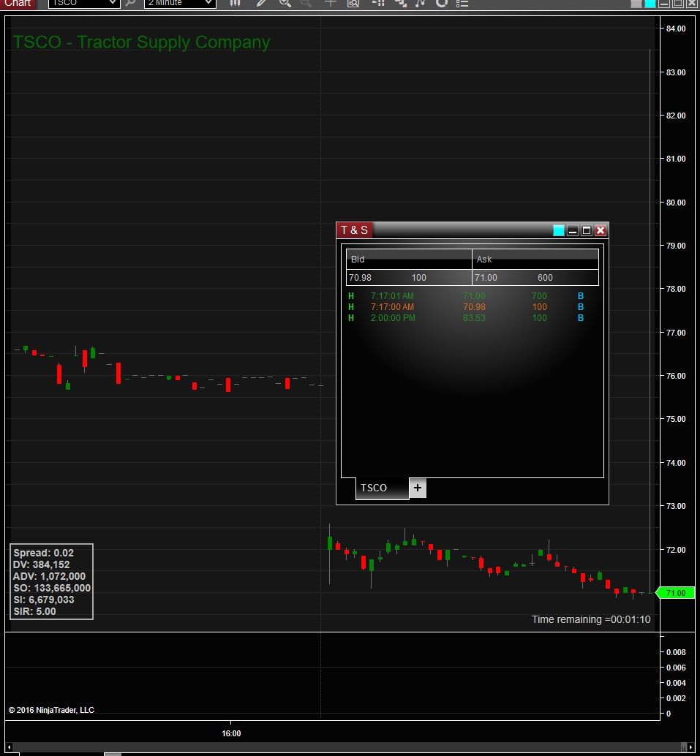Viewport: 700px width, 756px height.
Task: Click the 2016 NinjaTrader, LLC copyright text
Action: [x=52, y=710]
